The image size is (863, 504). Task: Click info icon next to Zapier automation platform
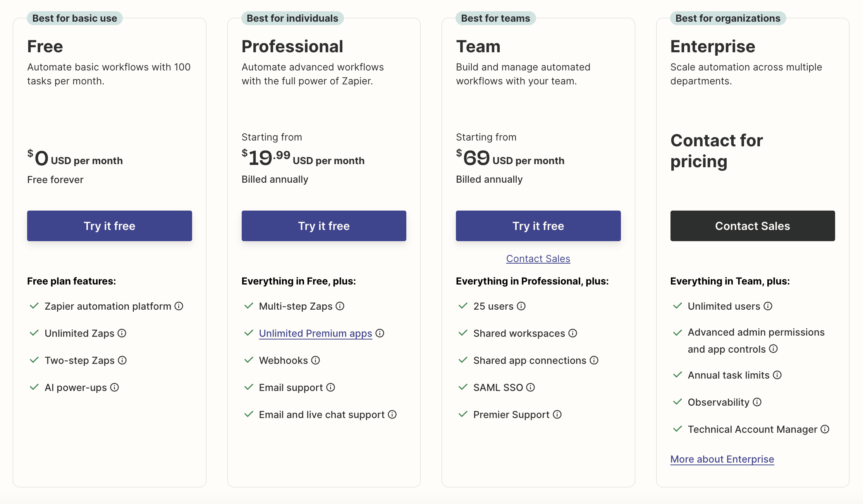tap(179, 306)
